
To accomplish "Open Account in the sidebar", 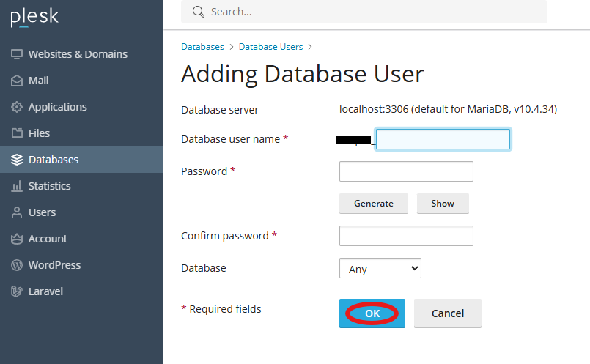I will pos(81,239).
